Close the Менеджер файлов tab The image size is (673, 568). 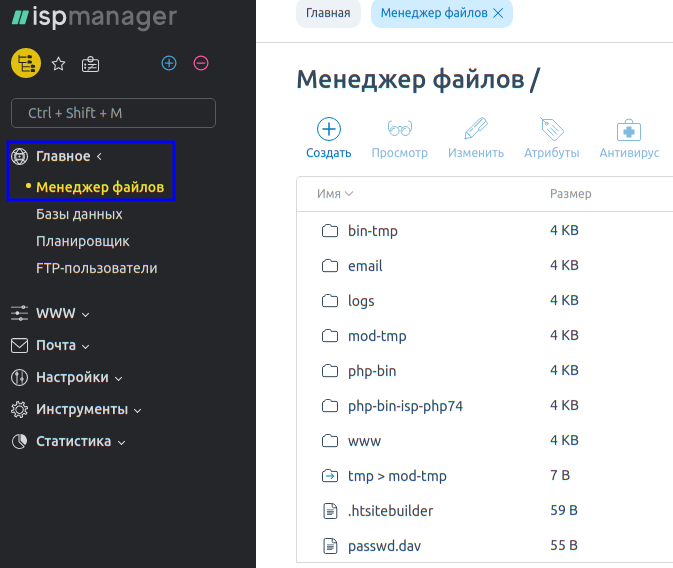[498, 13]
